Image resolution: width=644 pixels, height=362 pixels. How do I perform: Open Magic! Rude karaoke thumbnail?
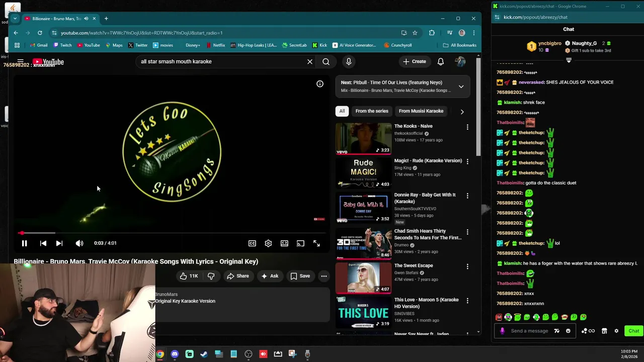click(363, 172)
